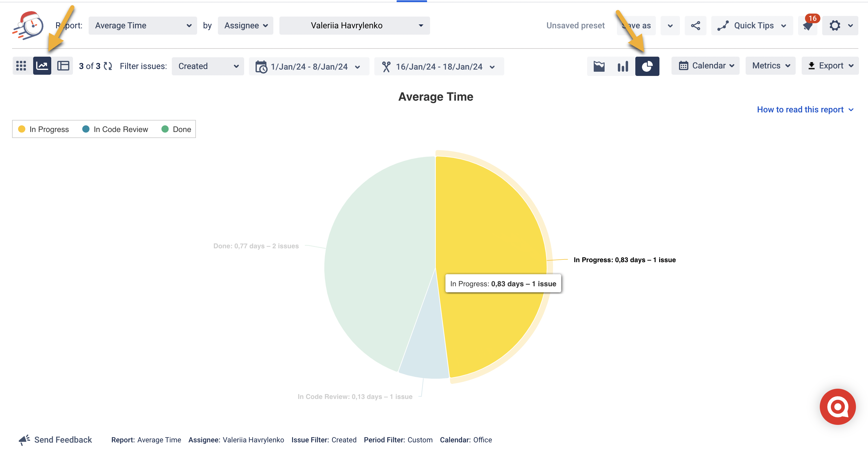Switch to the bar chart type
Image resolution: width=868 pixels, height=455 pixels.
(x=623, y=66)
